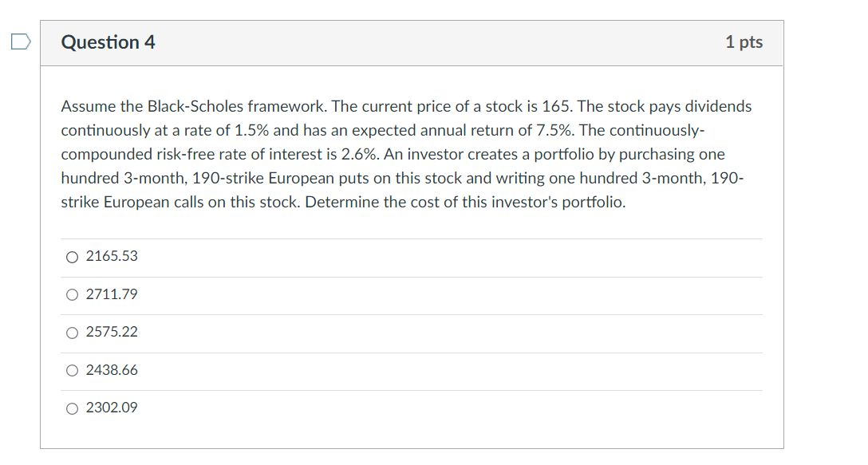Select the first answer choice circle
Viewport: 868px width, 465px height.
71,257
